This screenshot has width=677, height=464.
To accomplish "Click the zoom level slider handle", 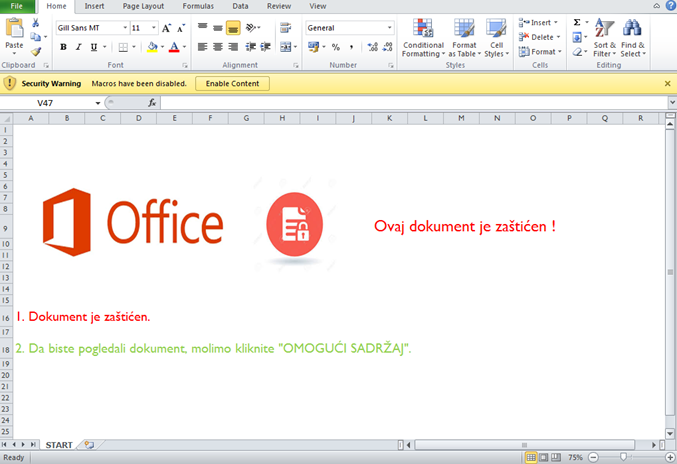I will tap(623, 457).
